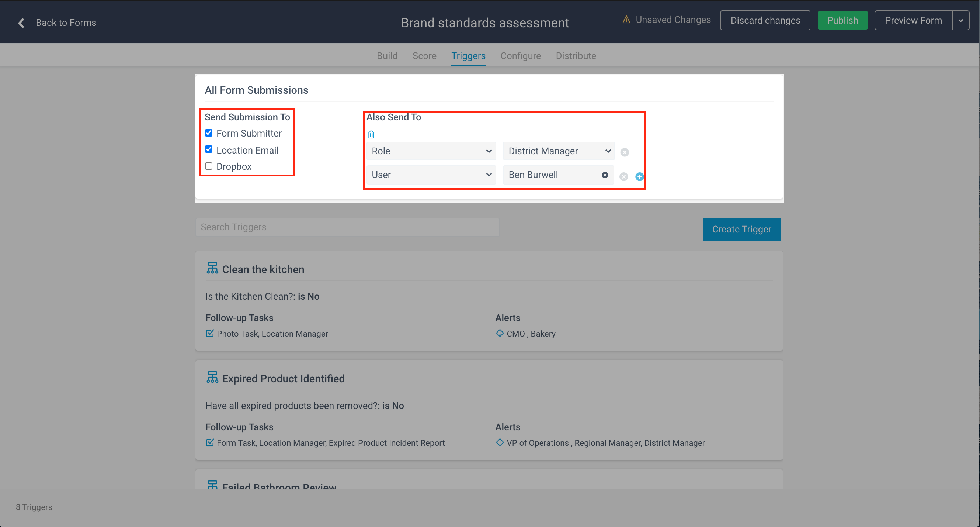Click the Photo Task follow-up checkmark icon
Screen dimensions: 980x527
click(x=210, y=333)
